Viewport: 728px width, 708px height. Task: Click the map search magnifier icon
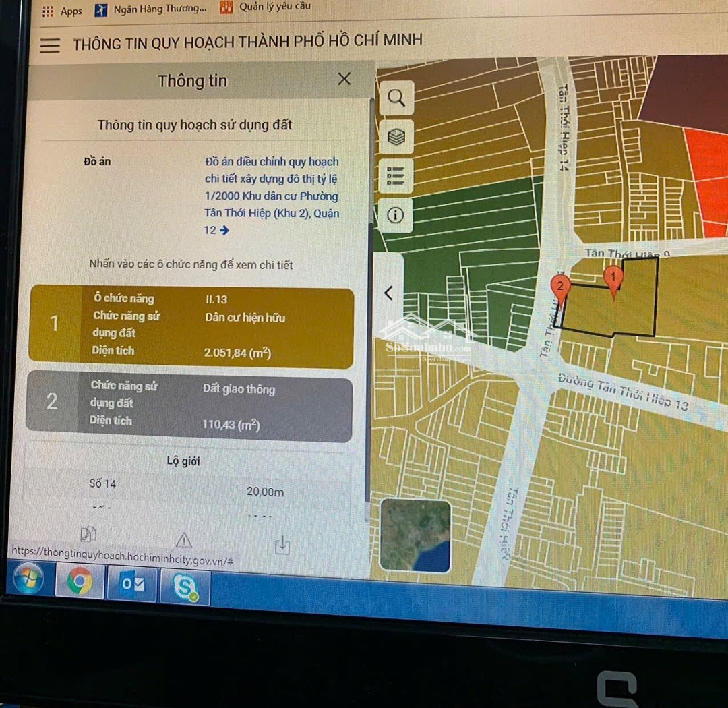tap(396, 98)
